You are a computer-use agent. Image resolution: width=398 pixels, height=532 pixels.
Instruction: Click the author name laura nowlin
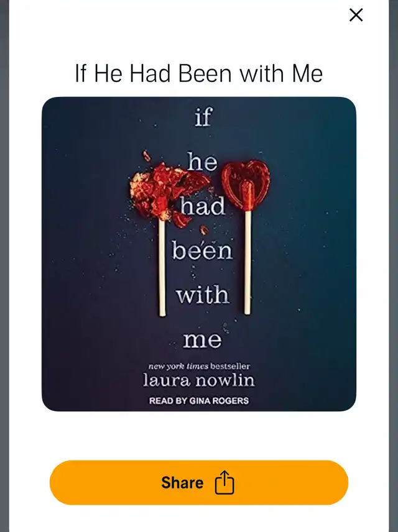pyautogui.click(x=198, y=380)
